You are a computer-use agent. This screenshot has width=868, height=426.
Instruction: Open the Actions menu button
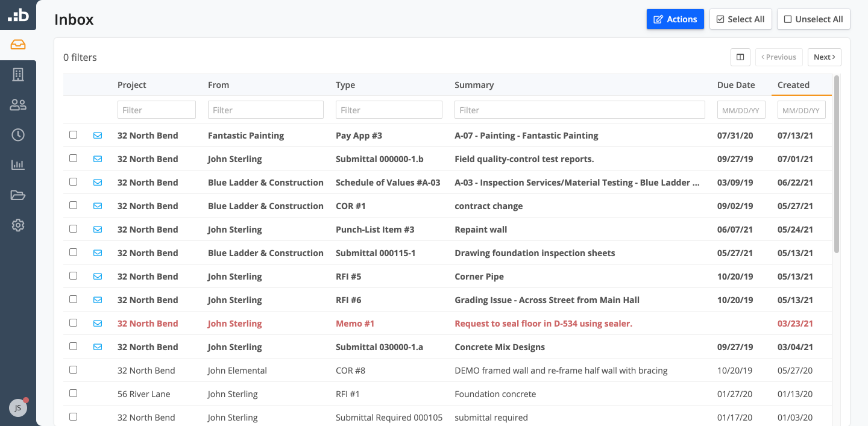tap(675, 19)
